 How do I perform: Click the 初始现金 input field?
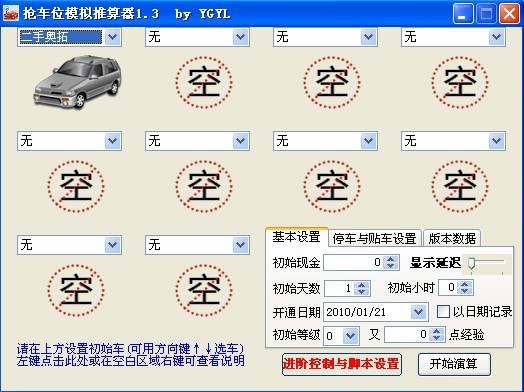point(353,262)
